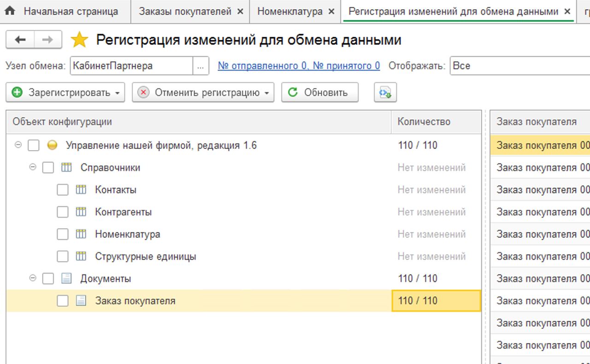
Task: Open the Начальная страница tab
Action: tap(71, 12)
